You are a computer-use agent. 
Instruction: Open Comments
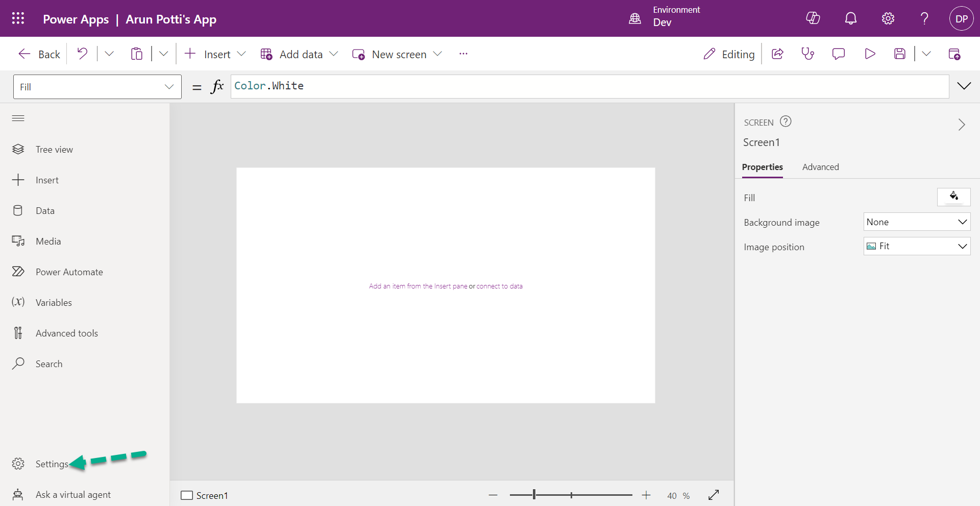839,54
